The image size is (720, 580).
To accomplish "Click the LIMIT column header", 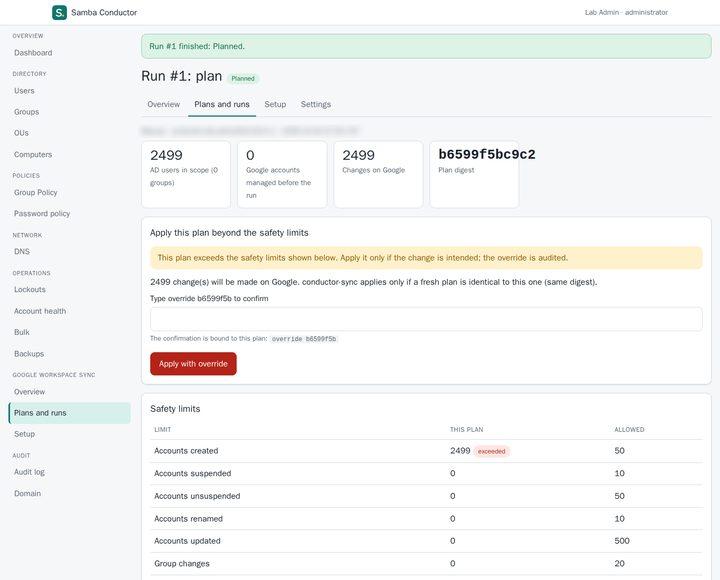I will (x=163, y=430).
